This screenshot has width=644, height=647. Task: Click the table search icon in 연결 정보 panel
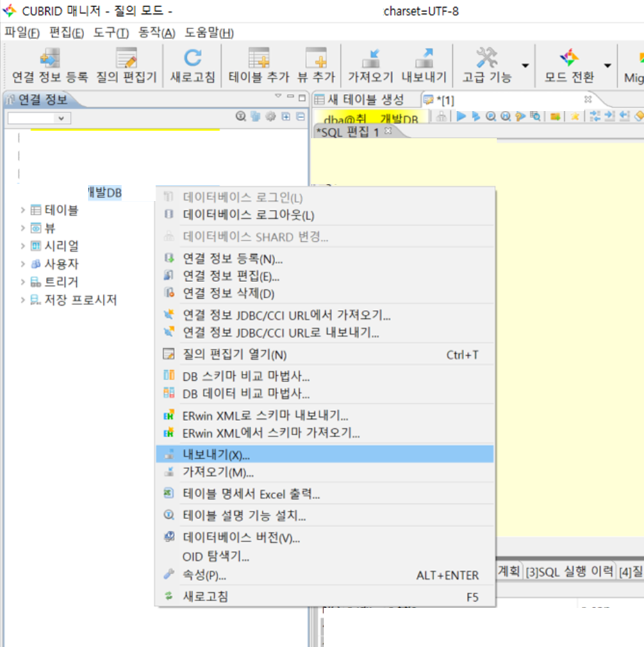tap(240, 116)
